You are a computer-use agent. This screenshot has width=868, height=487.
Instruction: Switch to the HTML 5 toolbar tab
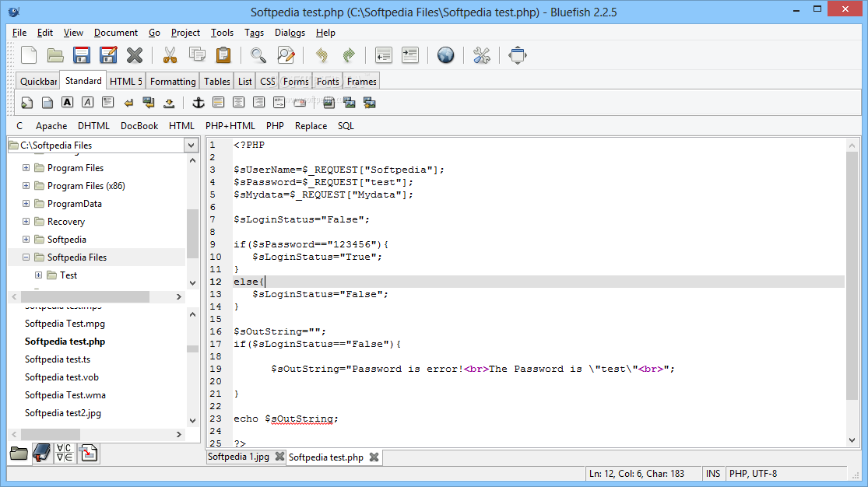pyautogui.click(x=125, y=82)
